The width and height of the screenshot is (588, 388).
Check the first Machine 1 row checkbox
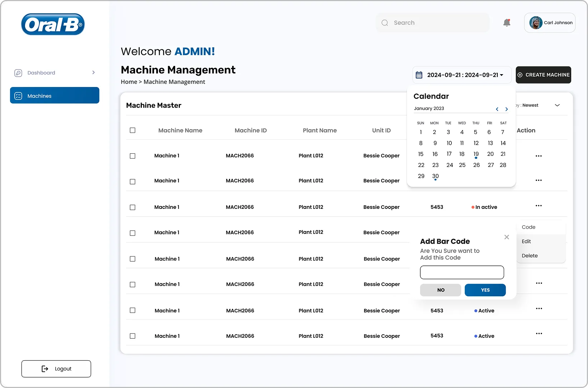point(133,156)
